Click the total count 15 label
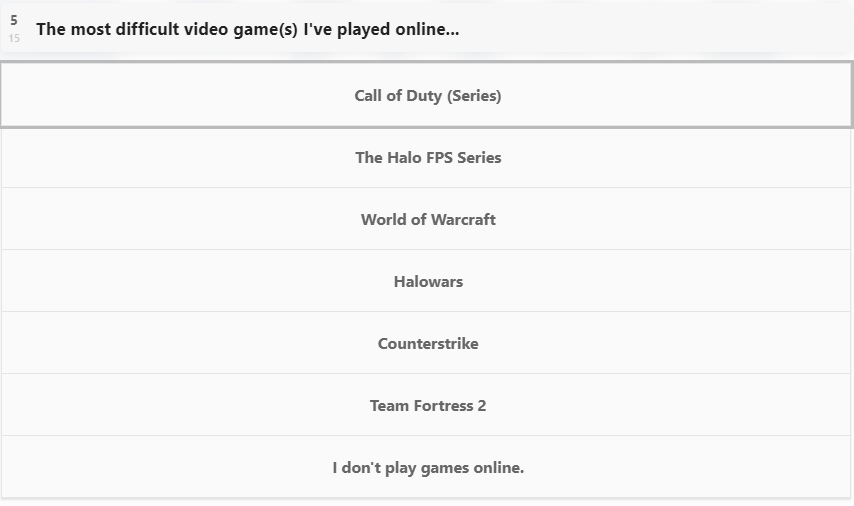Viewport: 854px width, 506px height. point(14,38)
